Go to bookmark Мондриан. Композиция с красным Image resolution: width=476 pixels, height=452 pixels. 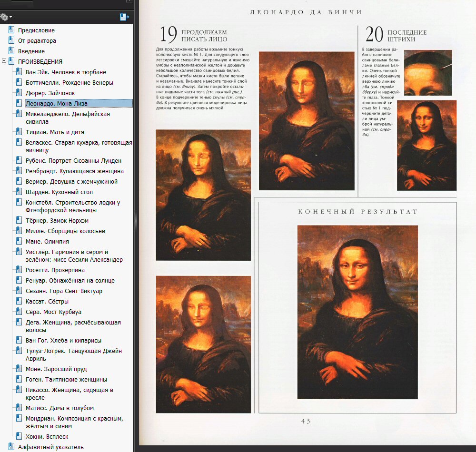coord(74,423)
